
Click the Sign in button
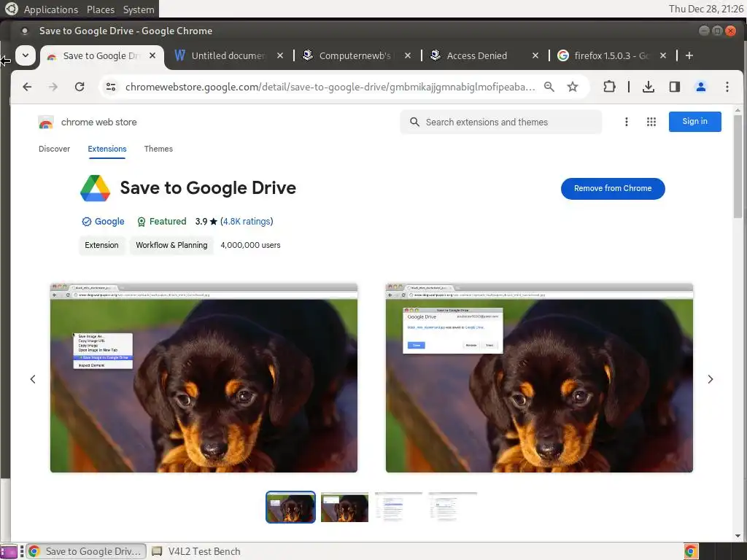tap(694, 122)
